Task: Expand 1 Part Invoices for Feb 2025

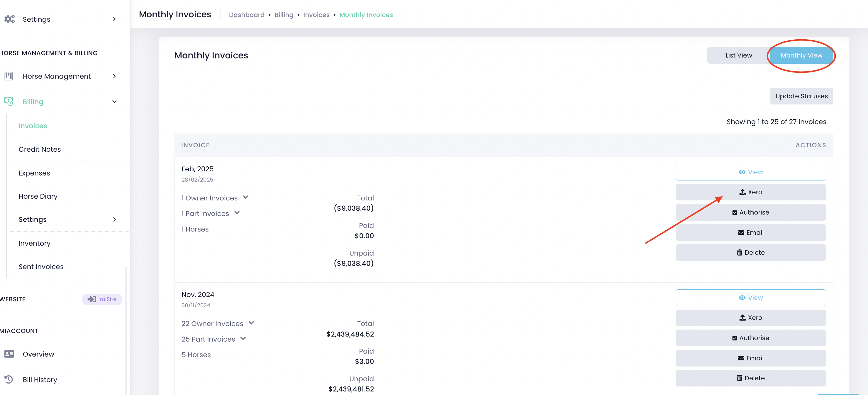Action: tap(237, 213)
